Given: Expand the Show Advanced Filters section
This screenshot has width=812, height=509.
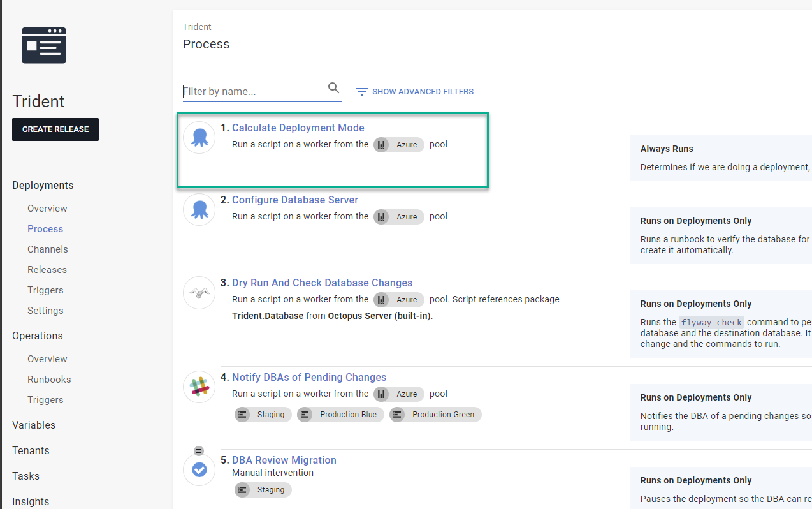Looking at the screenshot, I should click(x=422, y=91).
